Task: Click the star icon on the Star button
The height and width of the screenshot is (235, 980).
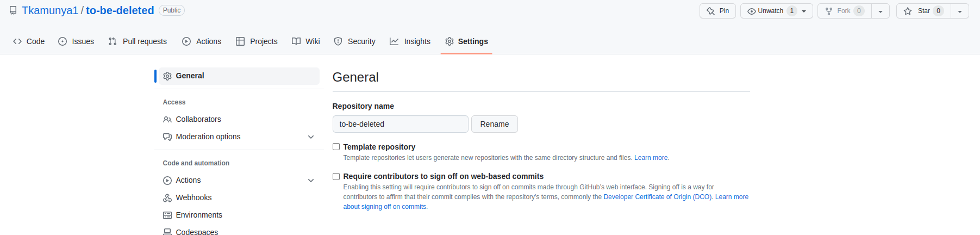Action: click(908, 11)
